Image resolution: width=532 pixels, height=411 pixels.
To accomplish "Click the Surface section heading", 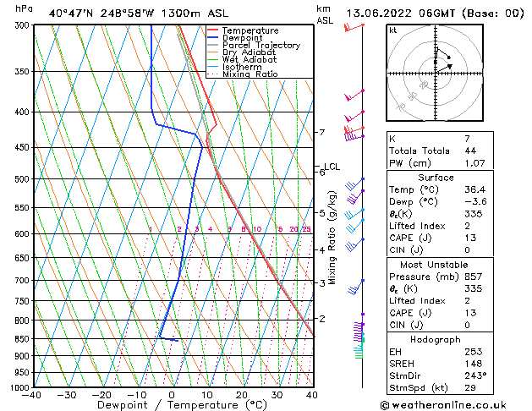I will [436, 178].
